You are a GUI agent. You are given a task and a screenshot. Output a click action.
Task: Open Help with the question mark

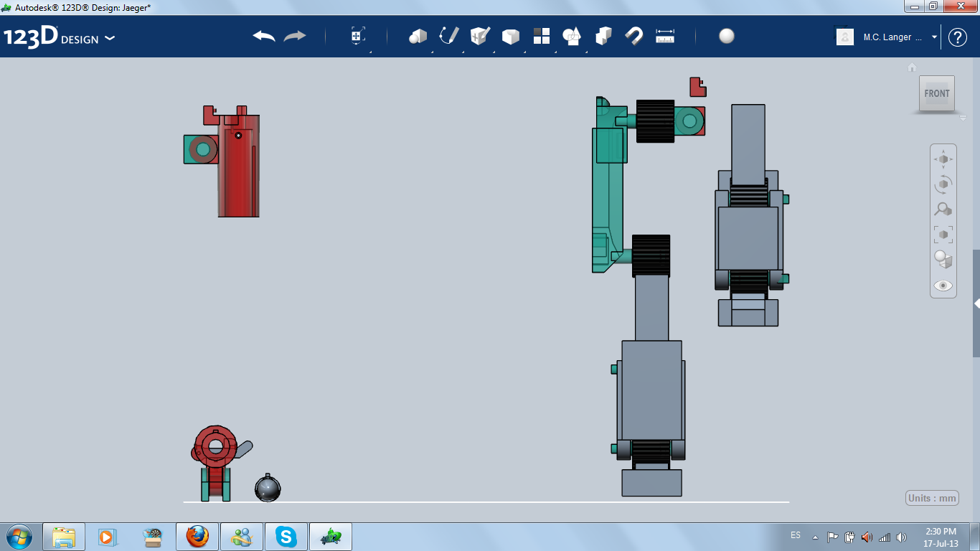958,37
